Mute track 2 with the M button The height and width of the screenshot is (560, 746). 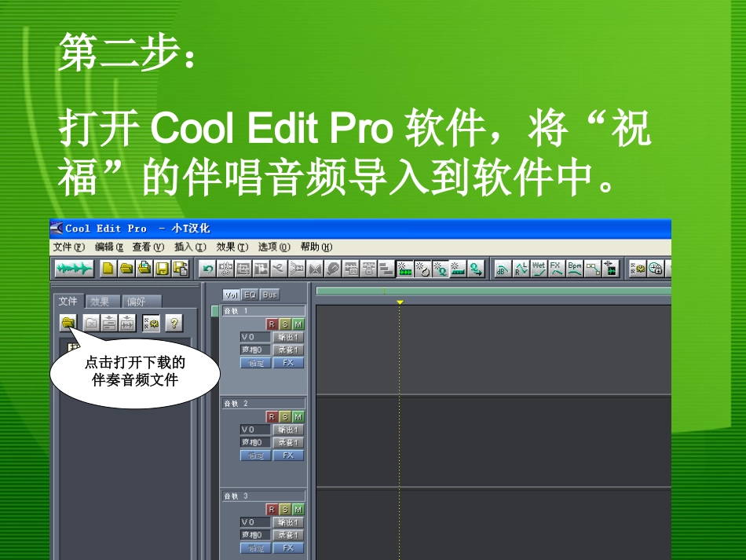[298, 417]
